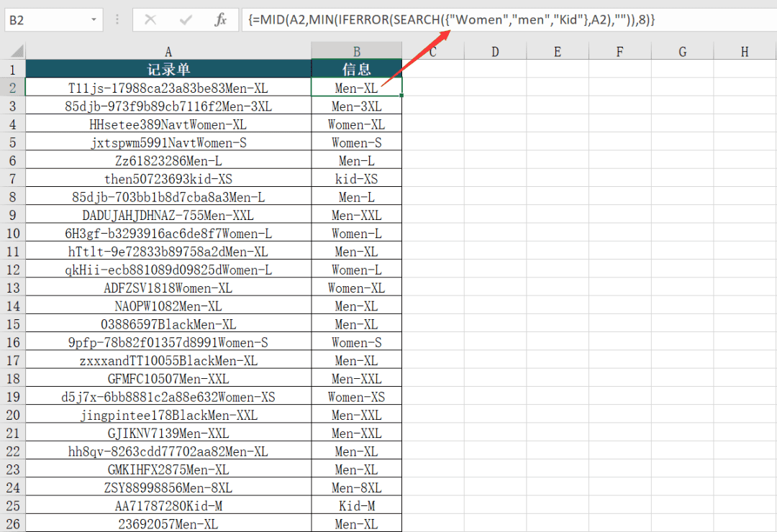This screenshot has width=777, height=532.
Task: Select column A header
Action: pyautogui.click(x=168, y=52)
